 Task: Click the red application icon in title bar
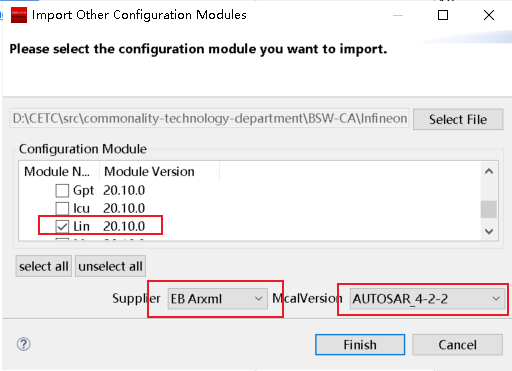(19, 15)
